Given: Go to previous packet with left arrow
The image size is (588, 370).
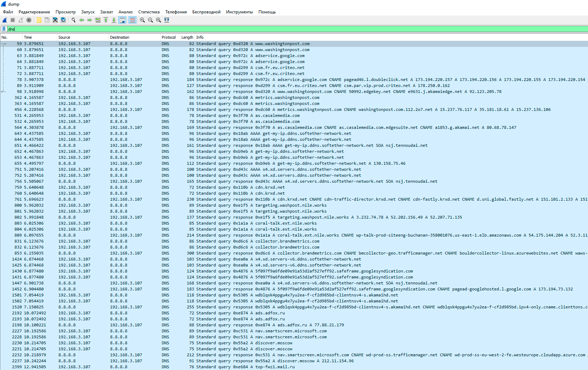Looking at the screenshot, I should [82, 20].
